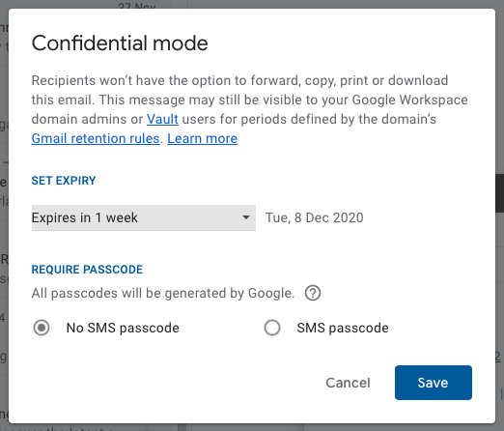Screen dimensions: 504x431
Task: Choose the SMS passcode radio option
Action: (x=272, y=328)
